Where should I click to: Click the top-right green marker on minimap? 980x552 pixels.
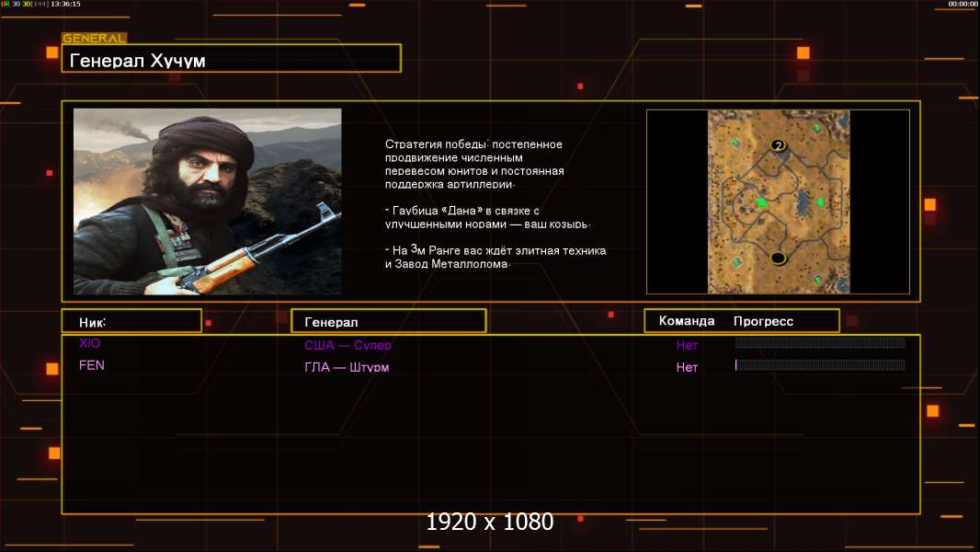[x=817, y=127]
